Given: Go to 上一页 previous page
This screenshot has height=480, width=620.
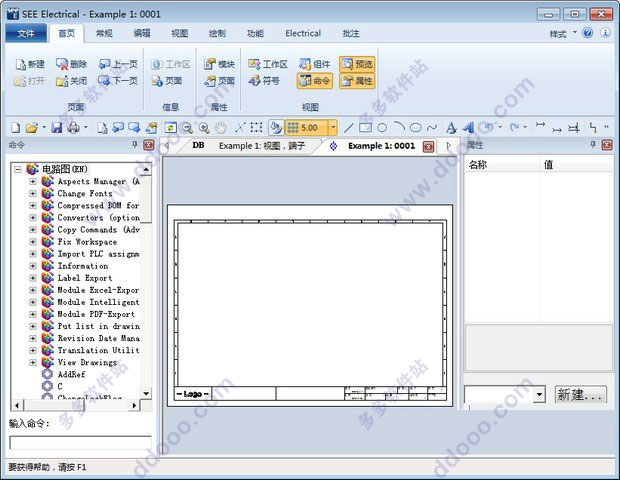Looking at the screenshot, I should pos(118,64).
